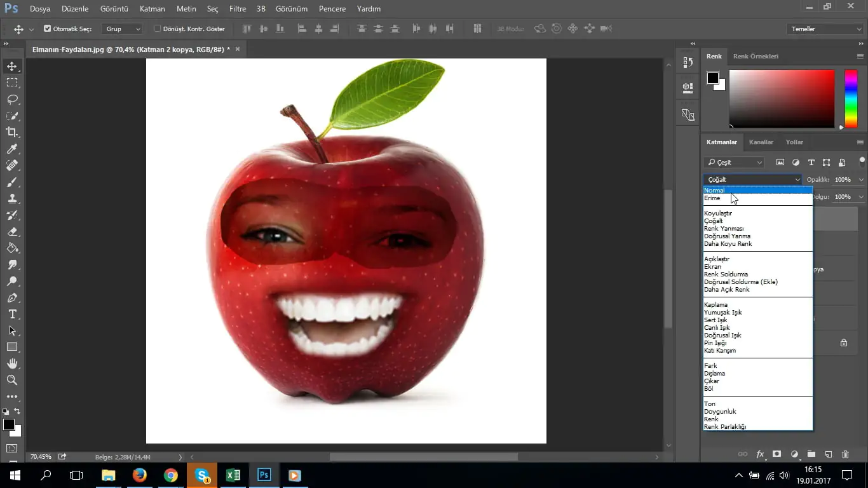Select the Crop tool
The image size is (868, 488).
point(12,132)
